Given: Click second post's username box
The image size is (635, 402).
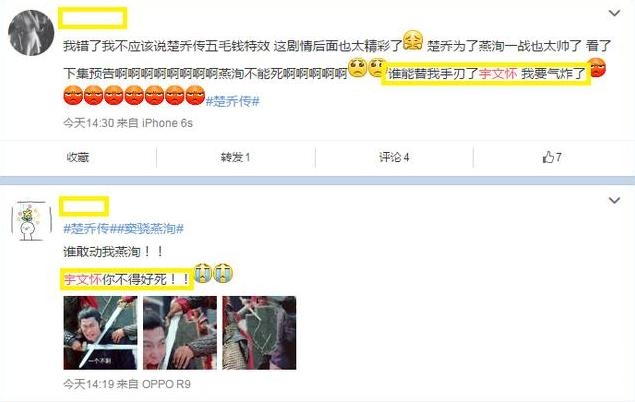Looking at the screenshot, I should pyautogui.click(x=84, y=206).
